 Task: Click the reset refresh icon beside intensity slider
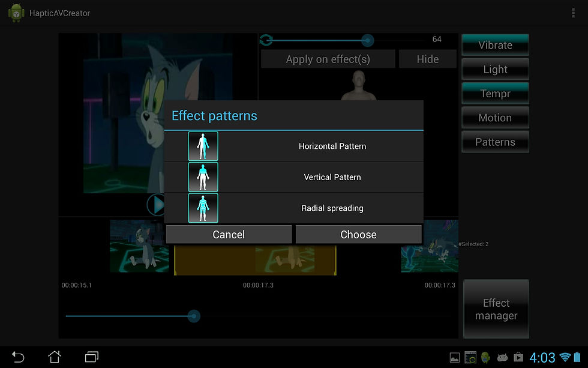pyautogui.click(x=266, y=40)
